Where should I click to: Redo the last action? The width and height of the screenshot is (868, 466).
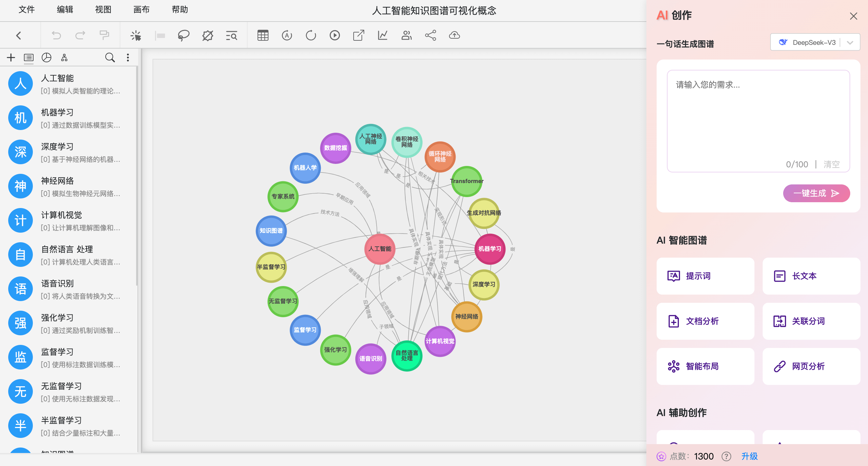tap(80, 35)
